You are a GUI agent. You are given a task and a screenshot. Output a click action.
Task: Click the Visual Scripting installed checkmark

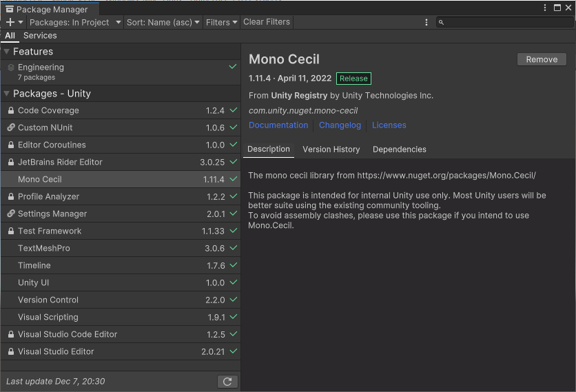234,317
